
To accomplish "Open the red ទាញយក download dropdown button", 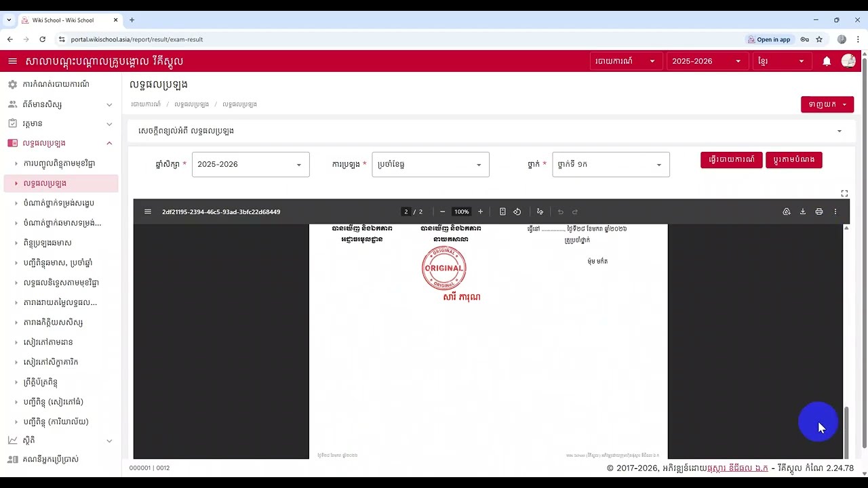I will click(827, 104).
